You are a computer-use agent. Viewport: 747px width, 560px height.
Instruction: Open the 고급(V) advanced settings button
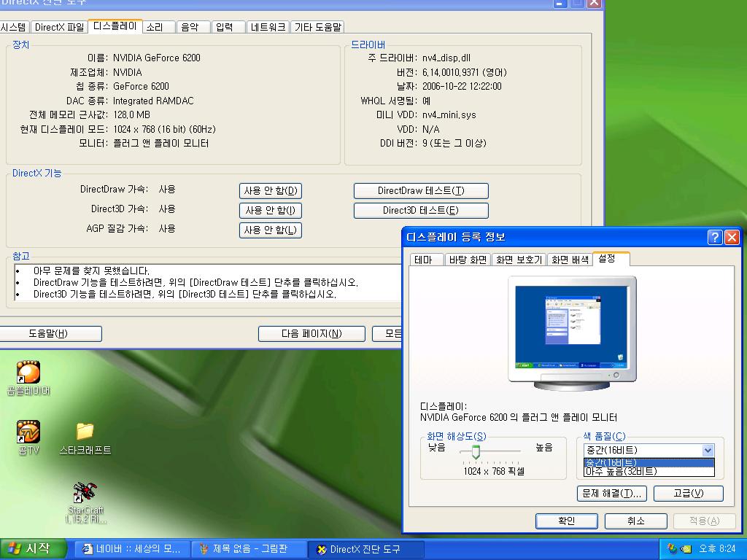pos(689,494)
